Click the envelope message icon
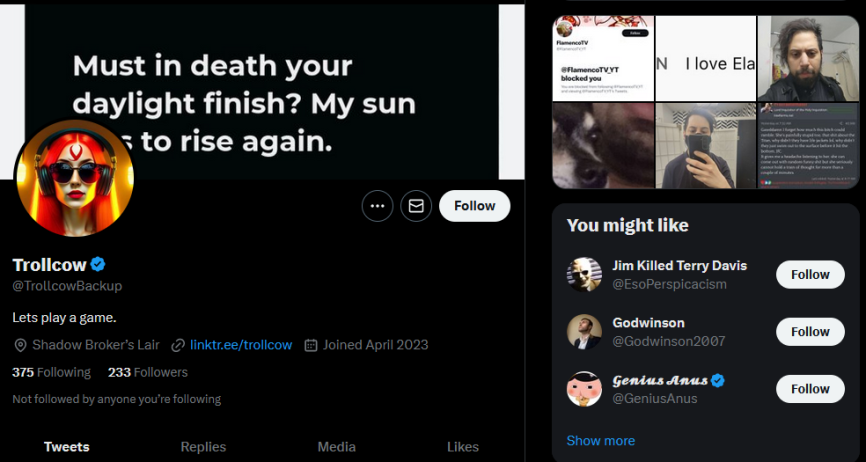 coord(416,206)
